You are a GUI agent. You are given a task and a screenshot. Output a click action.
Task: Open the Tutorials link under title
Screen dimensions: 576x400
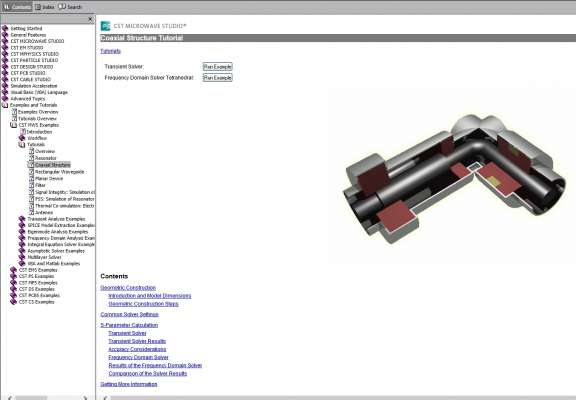coord(111,51)
